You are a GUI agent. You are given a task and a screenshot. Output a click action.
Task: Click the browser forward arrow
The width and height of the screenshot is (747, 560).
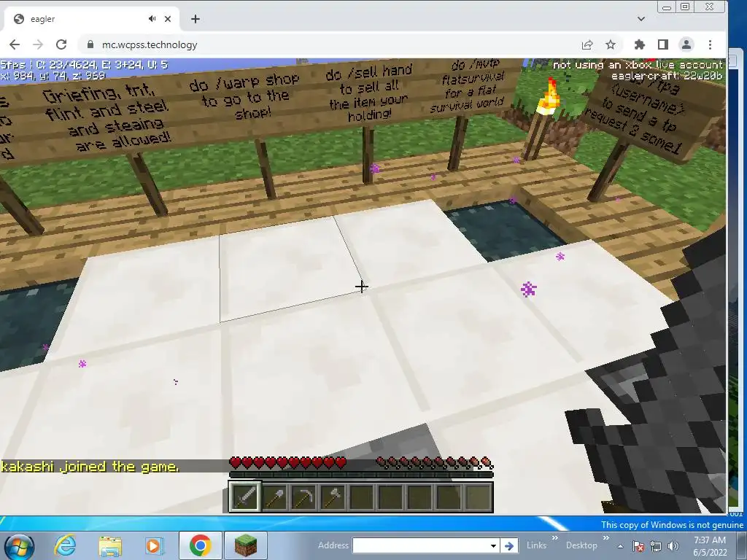pyautogui.click(x=38, y=44)
